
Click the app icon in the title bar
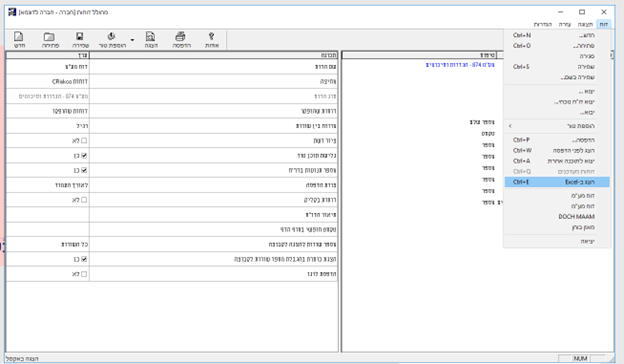12,12
